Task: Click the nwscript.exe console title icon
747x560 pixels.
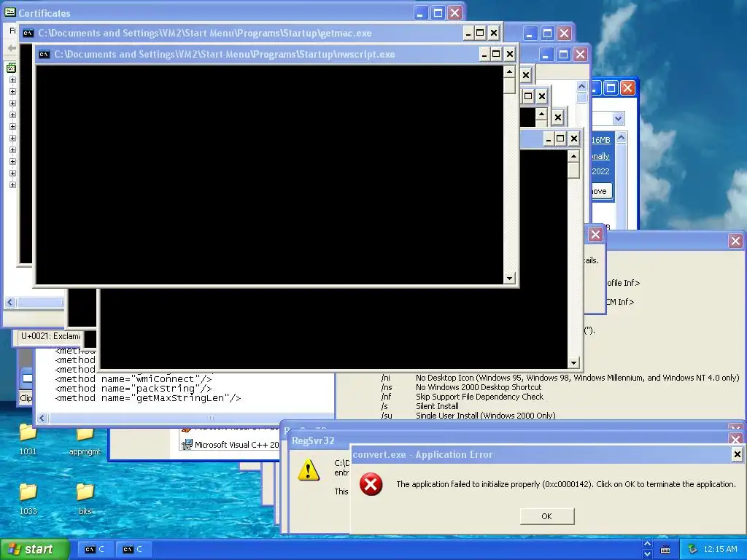Action: [x=44, y=54]
